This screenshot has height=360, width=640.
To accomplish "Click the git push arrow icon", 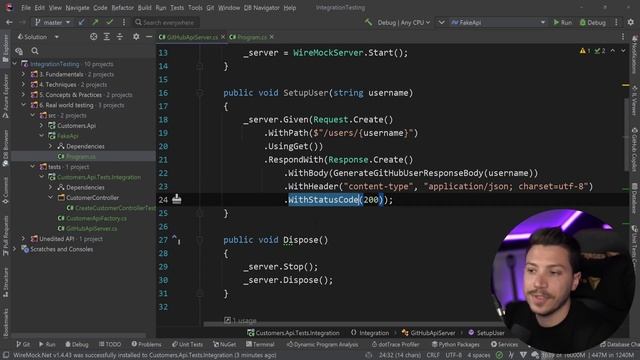I will click(x=96, y=22).
